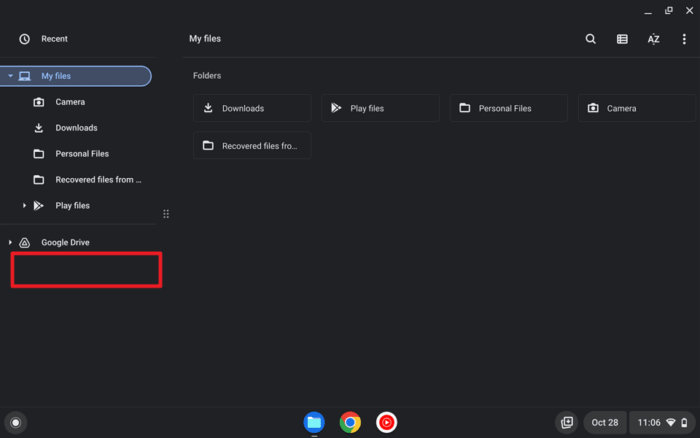Click folder icon on Recovered files tile

pyautogui.click(x=208, y=145)
